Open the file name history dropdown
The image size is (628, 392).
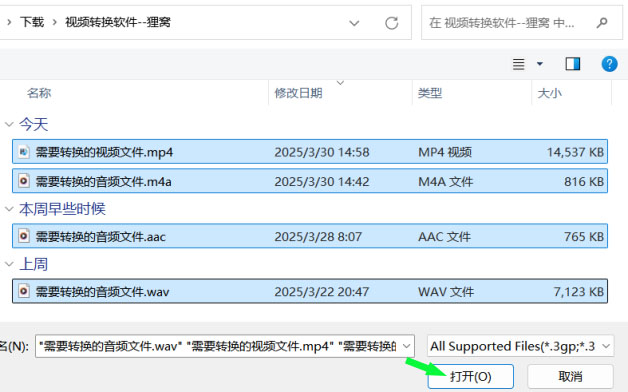(x=407, y=346)
